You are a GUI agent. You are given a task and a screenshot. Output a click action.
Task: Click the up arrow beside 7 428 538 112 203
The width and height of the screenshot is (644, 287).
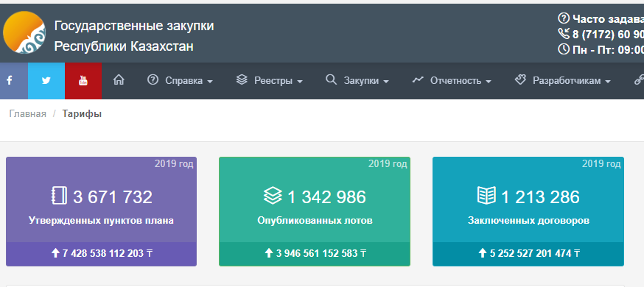55,253
